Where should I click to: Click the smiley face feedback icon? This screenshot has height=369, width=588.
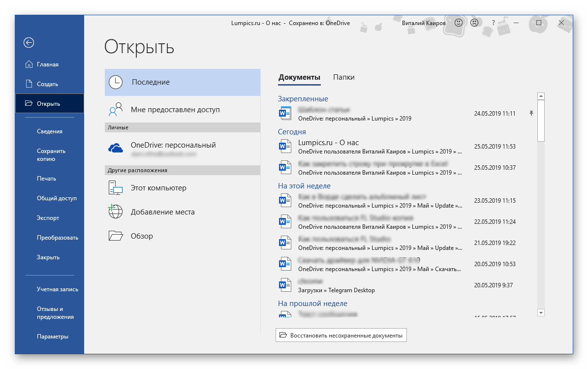pyautogui.click(x=458, y=23)
